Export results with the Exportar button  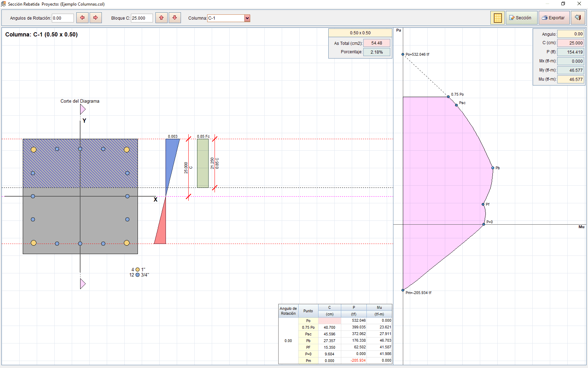point(554,17)
